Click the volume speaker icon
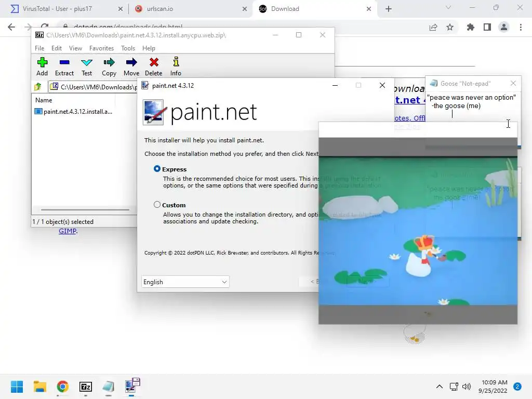Viewport: 532px width, 399px height. [x=467, y=387]
